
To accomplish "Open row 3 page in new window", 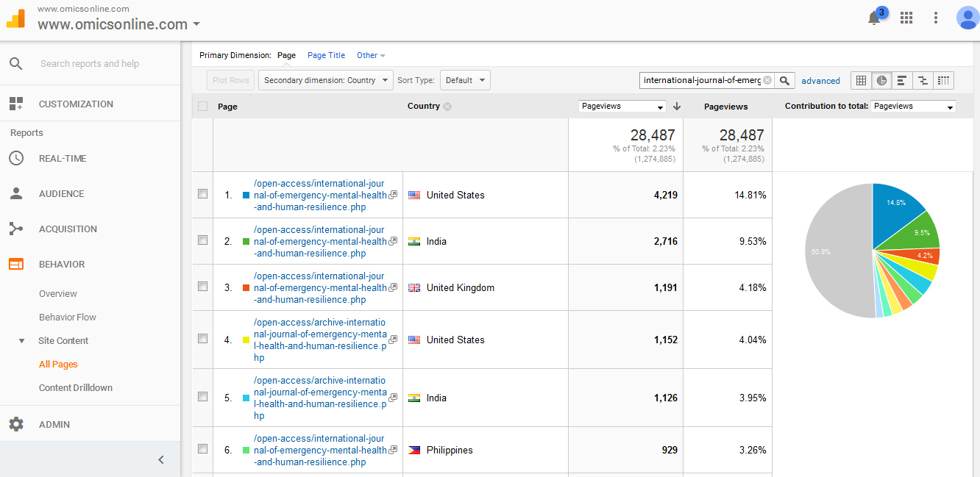I will (x=394, y=287).
